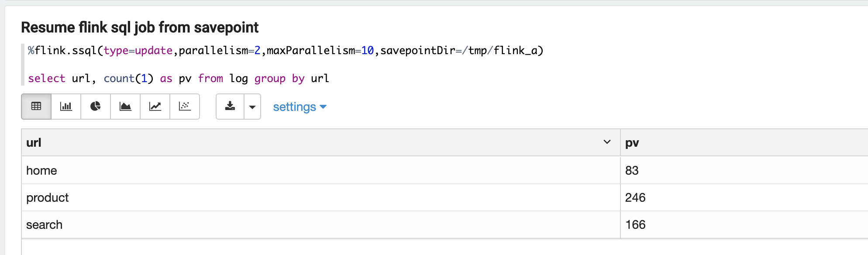868x255 pixels.
Task: Click the pv value 83
Action: tap(632, 170)
